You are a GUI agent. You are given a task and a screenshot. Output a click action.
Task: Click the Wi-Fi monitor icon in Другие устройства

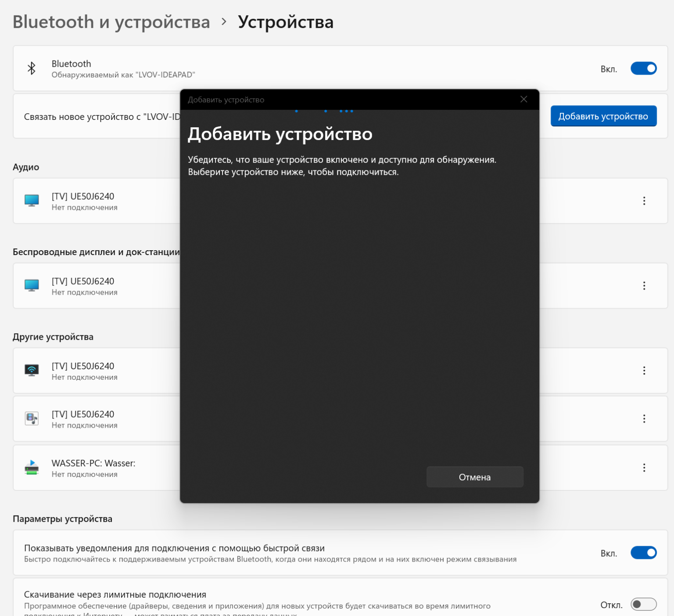point(32,371)
